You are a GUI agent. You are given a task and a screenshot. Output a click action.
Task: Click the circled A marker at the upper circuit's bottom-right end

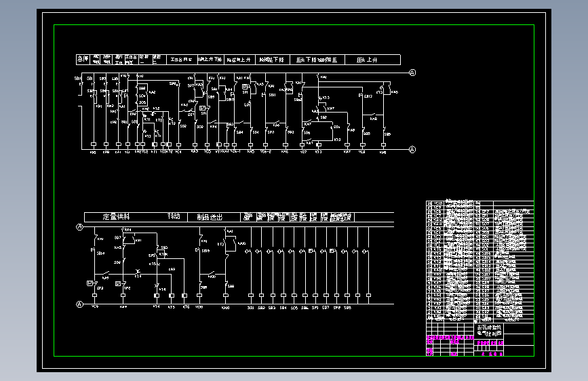click(x=412, y=150)
